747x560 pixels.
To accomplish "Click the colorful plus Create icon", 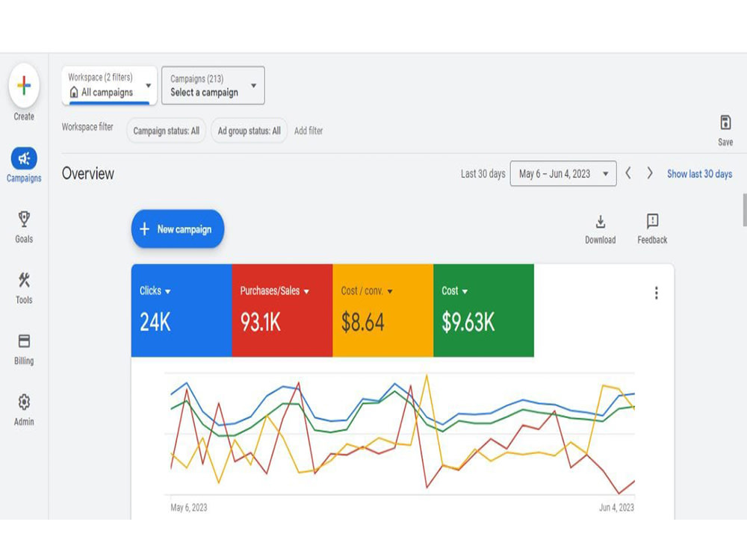I will [x=24, y=86].
